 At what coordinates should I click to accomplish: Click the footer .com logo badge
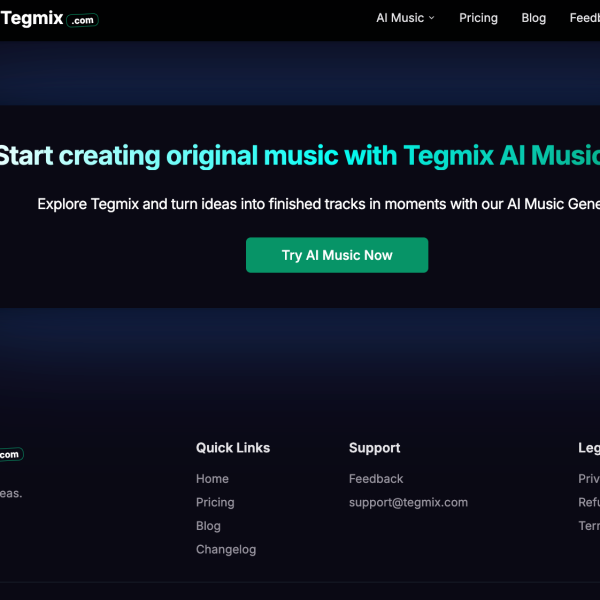click(10, 454)
